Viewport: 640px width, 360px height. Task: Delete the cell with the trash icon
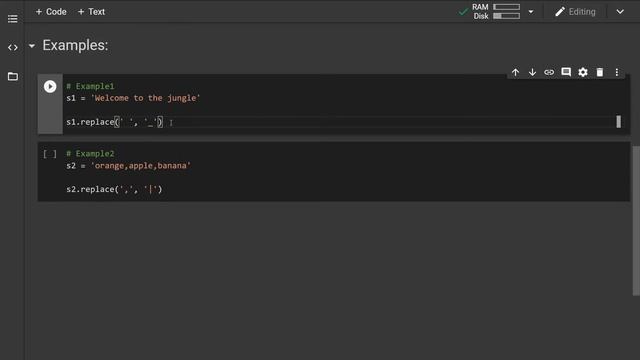click(600, 72)
